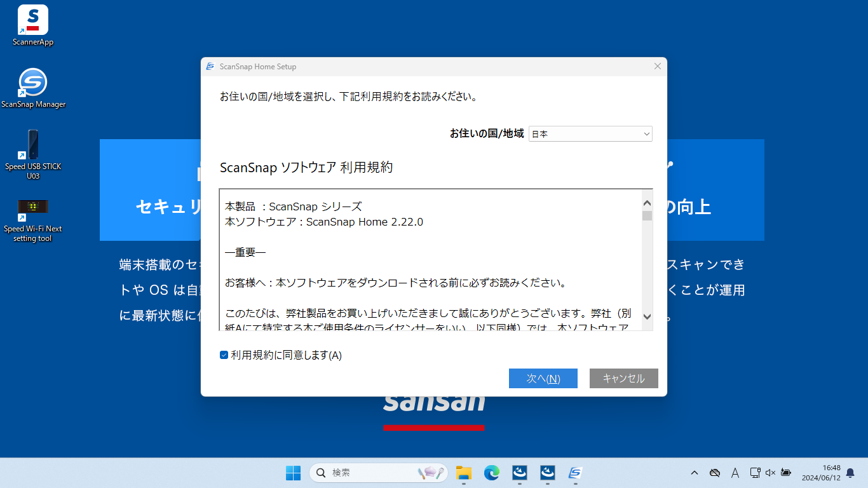The height and width of the screenshot is (488, 868).
Task: Open the ScannerApp desktop shortcut
Action: point(33,25)
